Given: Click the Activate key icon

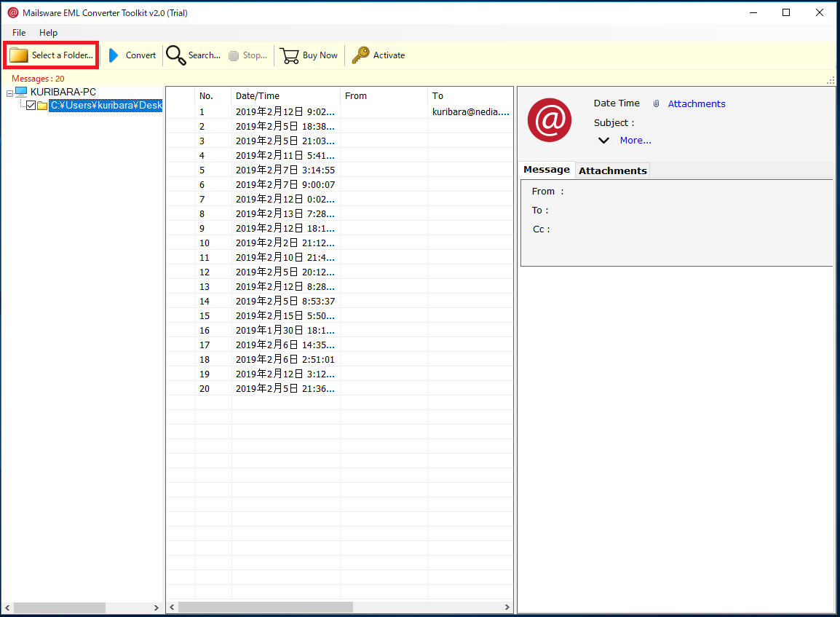Looking at the screenshot, I should point(360,55).
